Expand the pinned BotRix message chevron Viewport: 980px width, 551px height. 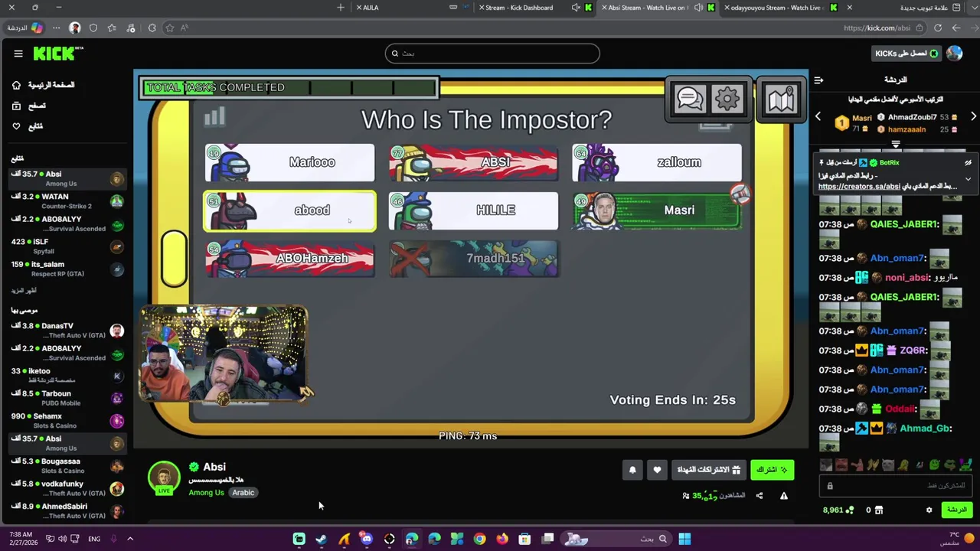tap(968, 179)
